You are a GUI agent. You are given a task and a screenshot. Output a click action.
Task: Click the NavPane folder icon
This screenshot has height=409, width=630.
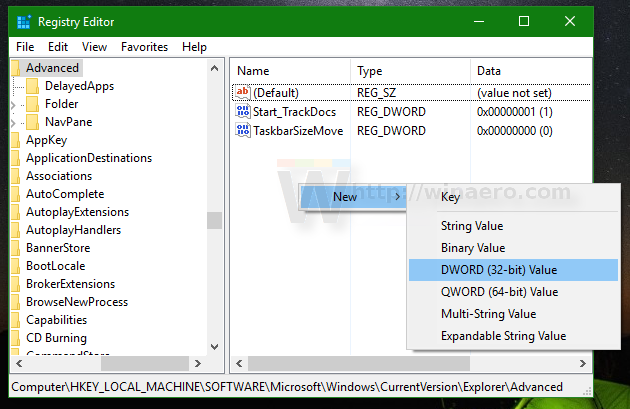[33, 122]
